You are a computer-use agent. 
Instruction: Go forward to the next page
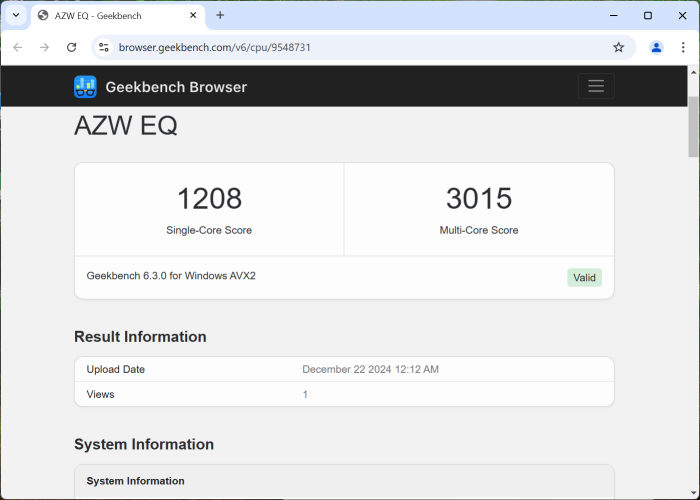point(44,47)
